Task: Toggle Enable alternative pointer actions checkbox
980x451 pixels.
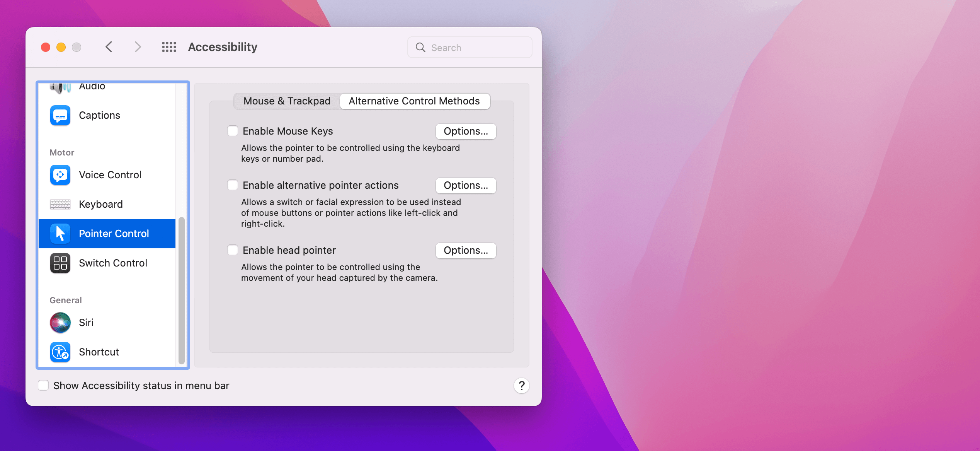Action: pyautogui.click(x=233, y=185)
